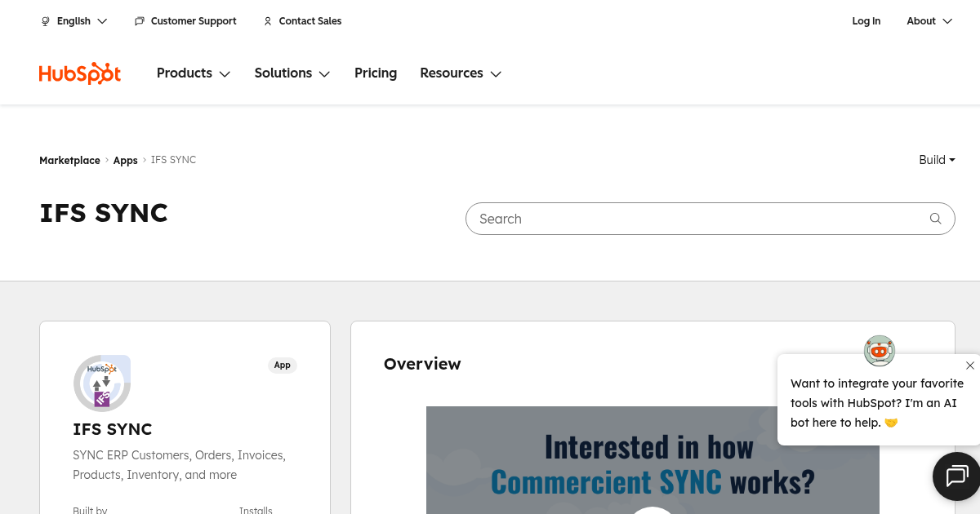Click the HubSpot logo

80,73
